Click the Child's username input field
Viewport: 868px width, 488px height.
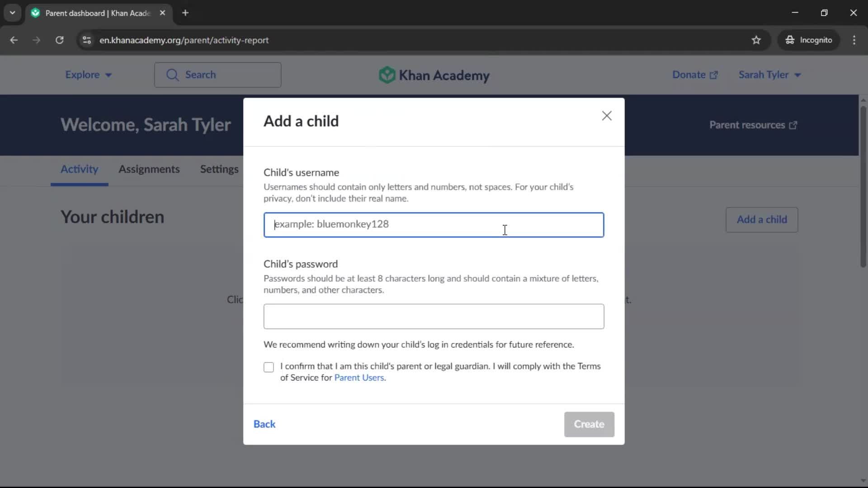click(x=434, y=225)
